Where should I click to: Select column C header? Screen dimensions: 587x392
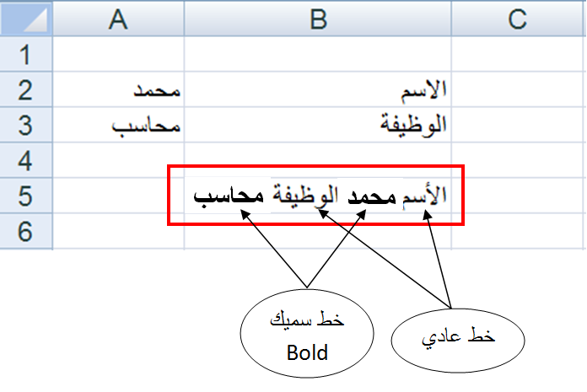point(518,19)
